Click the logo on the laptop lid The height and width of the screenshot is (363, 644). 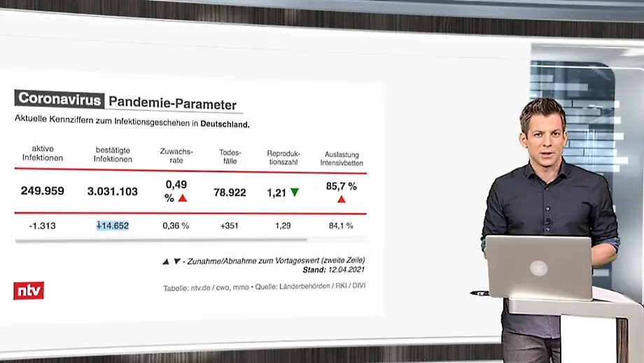(x=538, y=268)
